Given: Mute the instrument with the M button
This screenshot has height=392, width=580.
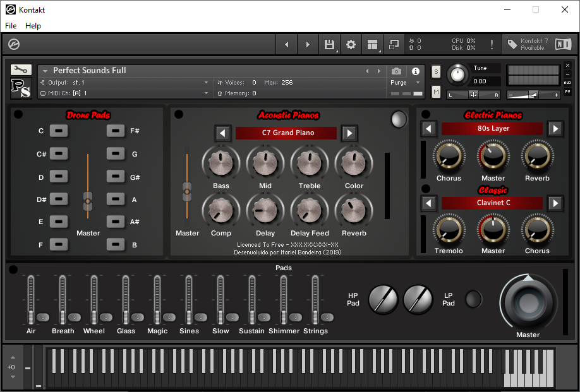Looking at the screenshot, I should [436, 92].
